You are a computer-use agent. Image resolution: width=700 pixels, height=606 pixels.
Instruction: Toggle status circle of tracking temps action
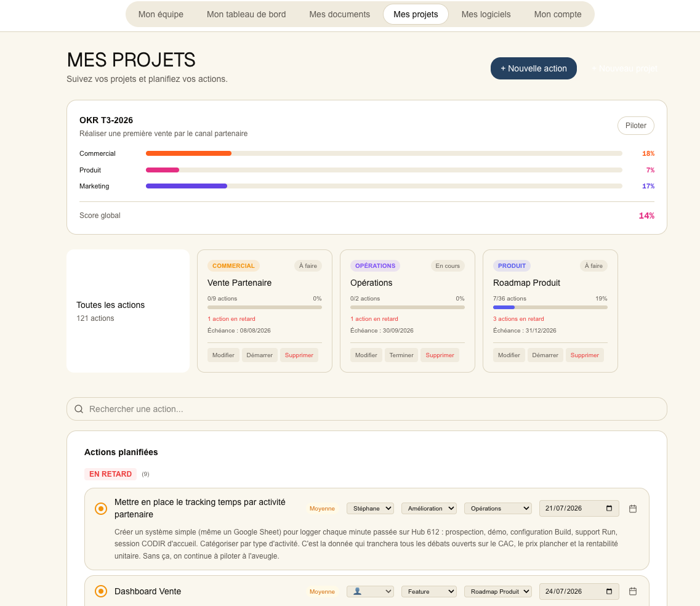[x=101, y=509]
